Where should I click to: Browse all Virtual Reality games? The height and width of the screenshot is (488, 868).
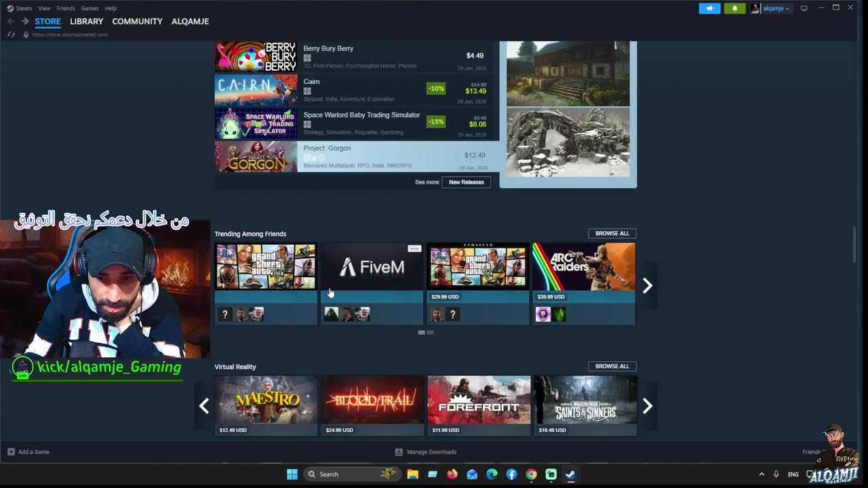612,366
